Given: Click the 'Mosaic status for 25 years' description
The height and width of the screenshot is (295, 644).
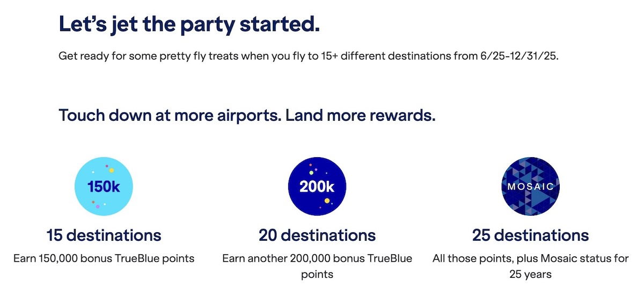Looking at the screenshot, I should [530, 267].
